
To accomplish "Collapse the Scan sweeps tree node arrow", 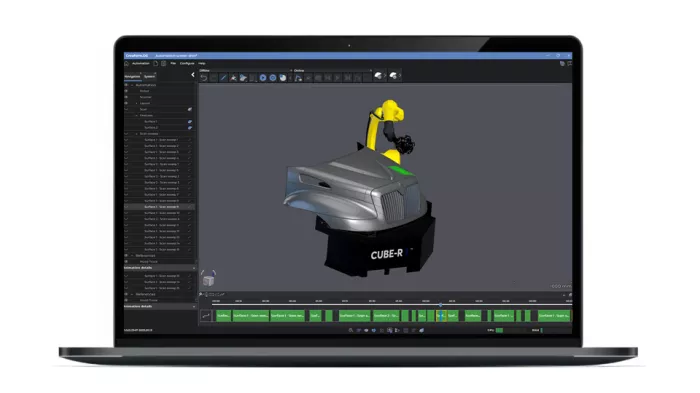I will point(137,134).
